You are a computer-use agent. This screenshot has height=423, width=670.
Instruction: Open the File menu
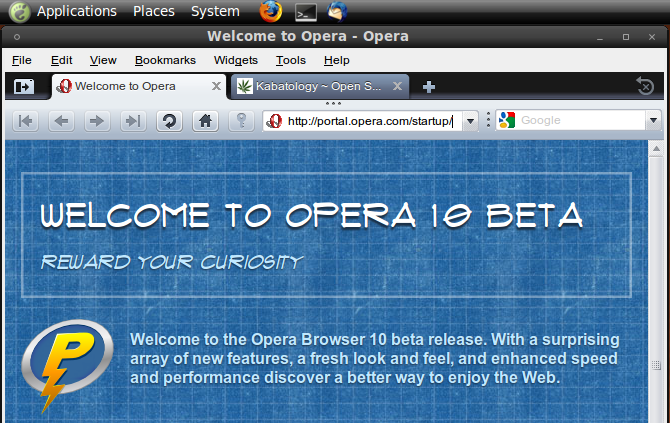[22, 60]
